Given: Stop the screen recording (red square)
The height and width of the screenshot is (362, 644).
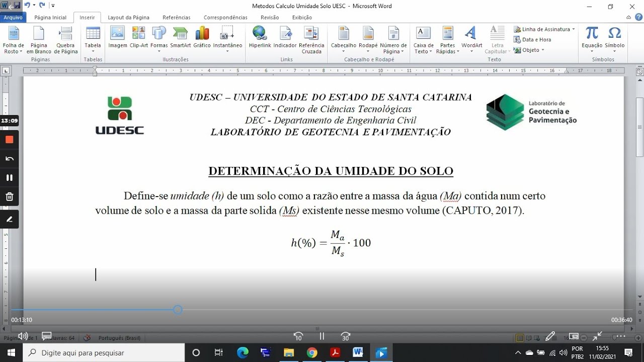Looking at the screenshot, I should 10,139.
